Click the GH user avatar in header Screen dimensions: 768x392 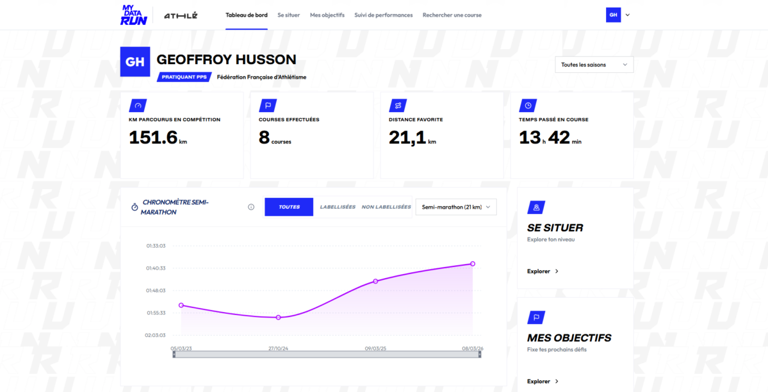[x=613, y=15]
